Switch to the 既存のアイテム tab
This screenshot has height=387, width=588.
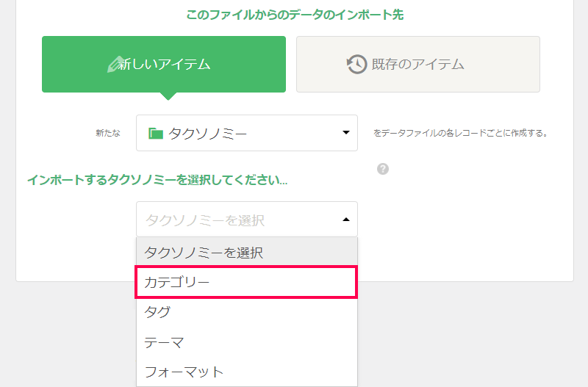417,65
